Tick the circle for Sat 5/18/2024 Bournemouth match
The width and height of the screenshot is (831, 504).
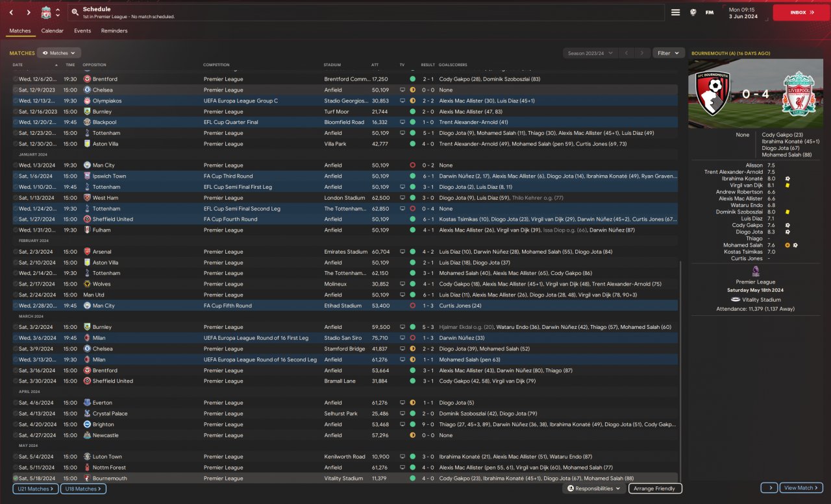click(16, 478)
